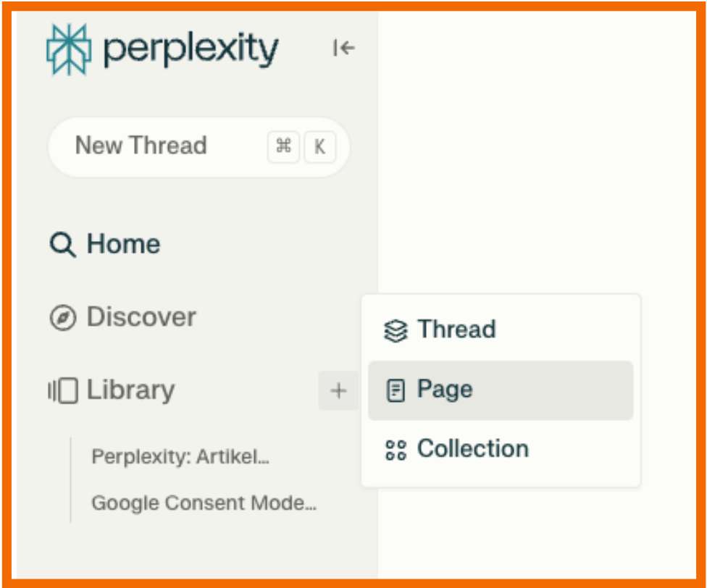Click the Home magnifying glass icon
The height and width of the screenshot is (588, 707).
coord(62,245)
